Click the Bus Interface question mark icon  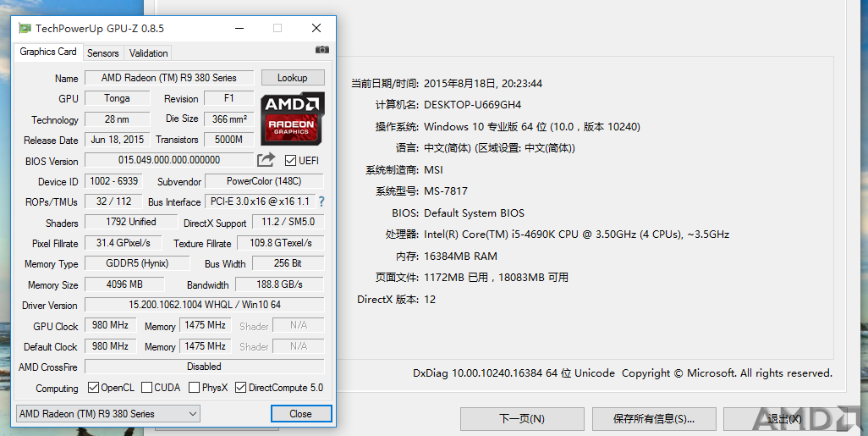coord(321,201)
